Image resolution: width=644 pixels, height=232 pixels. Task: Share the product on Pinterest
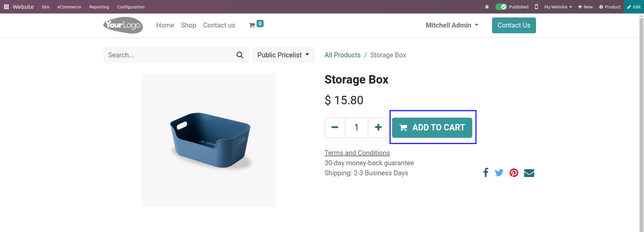tap(514, 173)
